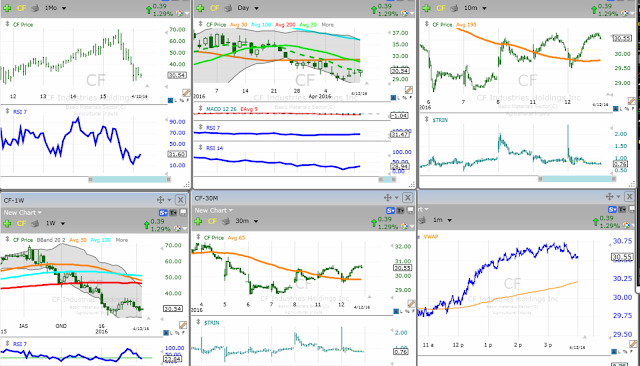
Task: Click the $TRIN indicator label on the 10m chart
Action: (x=440, y=120)
